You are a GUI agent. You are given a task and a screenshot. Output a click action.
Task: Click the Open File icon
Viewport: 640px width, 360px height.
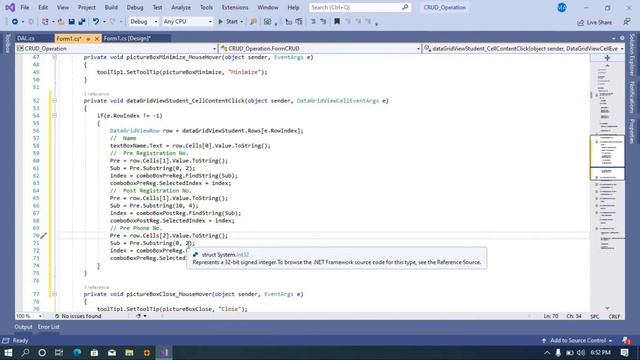click(x=61, y=22)
